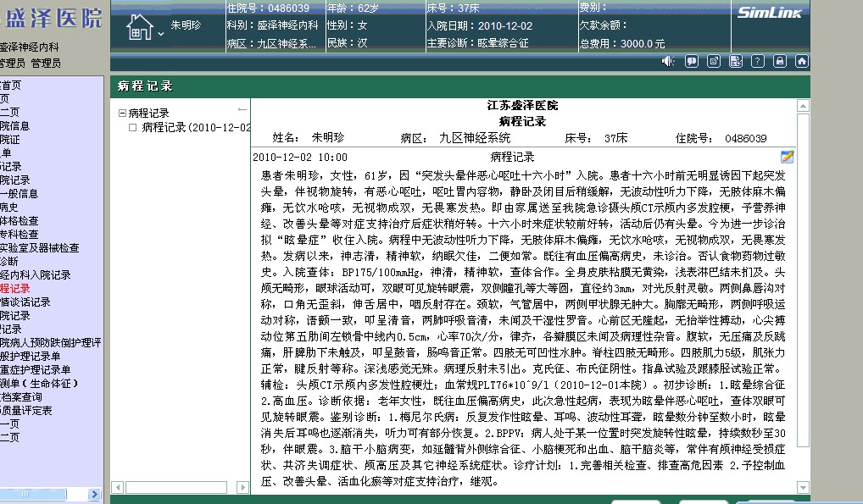The height and width of the screenshot is (504, 863).
Task: Check the 病程记录 (2010-12-02) checkbox
Action: click(132, 127)
